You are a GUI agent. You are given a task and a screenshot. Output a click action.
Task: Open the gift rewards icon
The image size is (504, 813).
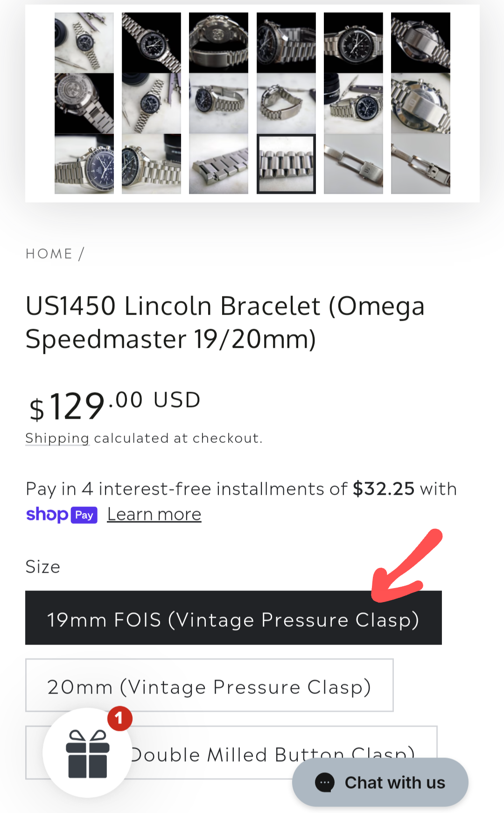(x=87, y=754)
